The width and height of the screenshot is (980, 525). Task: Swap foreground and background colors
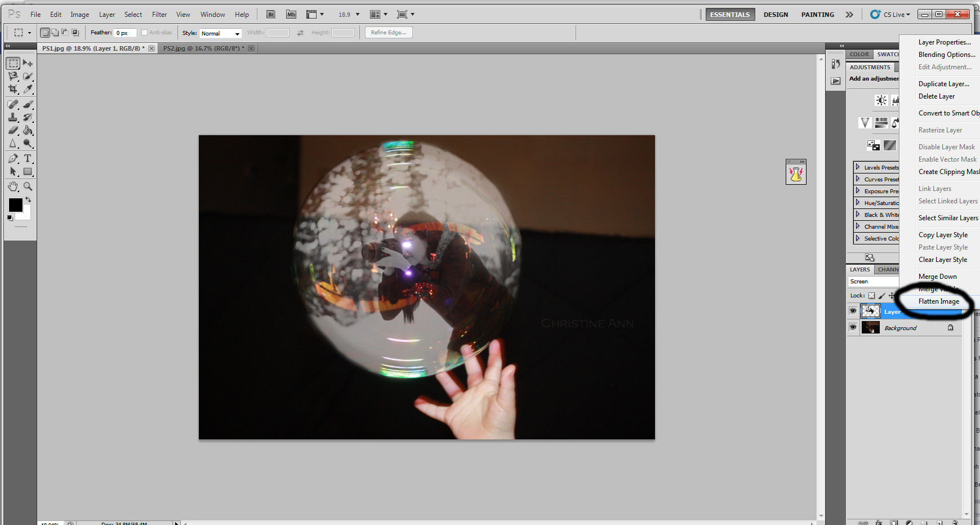[x=28, y=200]
